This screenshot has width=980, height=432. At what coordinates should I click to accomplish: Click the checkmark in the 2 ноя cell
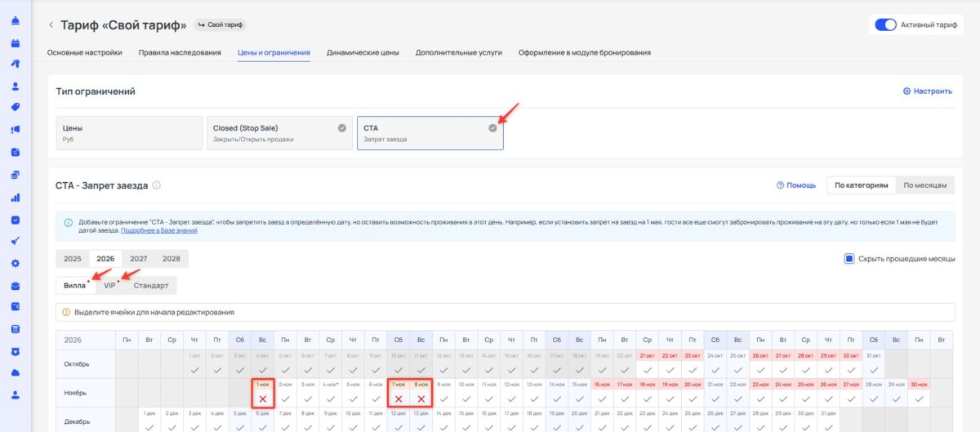click(x=285, y=399)
